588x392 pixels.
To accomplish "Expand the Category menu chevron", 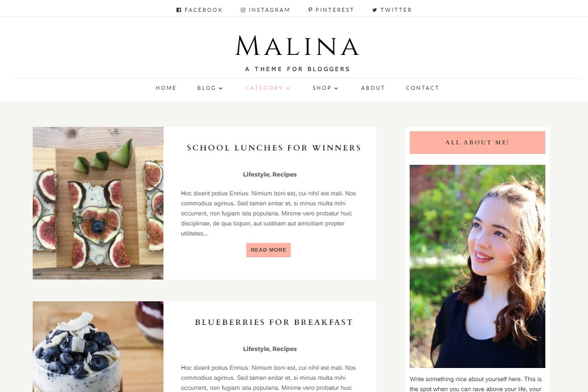I will click(288, 88).
